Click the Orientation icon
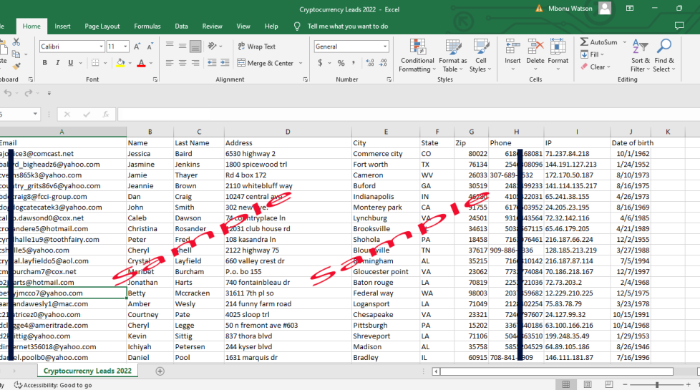700x390 pixels. coord(212,46)
